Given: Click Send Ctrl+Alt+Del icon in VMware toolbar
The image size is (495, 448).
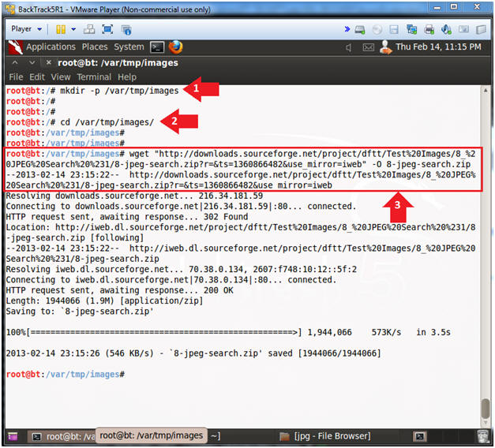Looking at the screenshot, I should point(89,30).
